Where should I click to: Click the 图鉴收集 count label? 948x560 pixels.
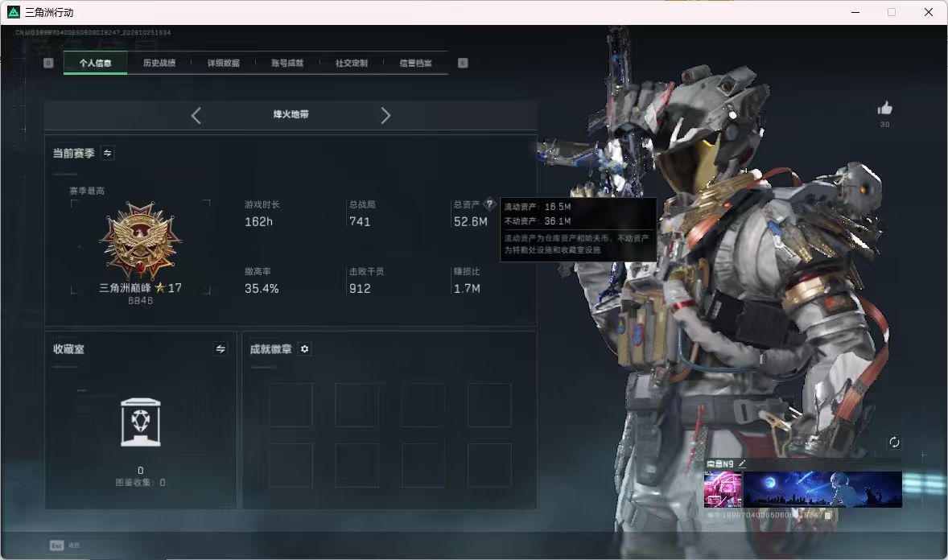[140, 483]
